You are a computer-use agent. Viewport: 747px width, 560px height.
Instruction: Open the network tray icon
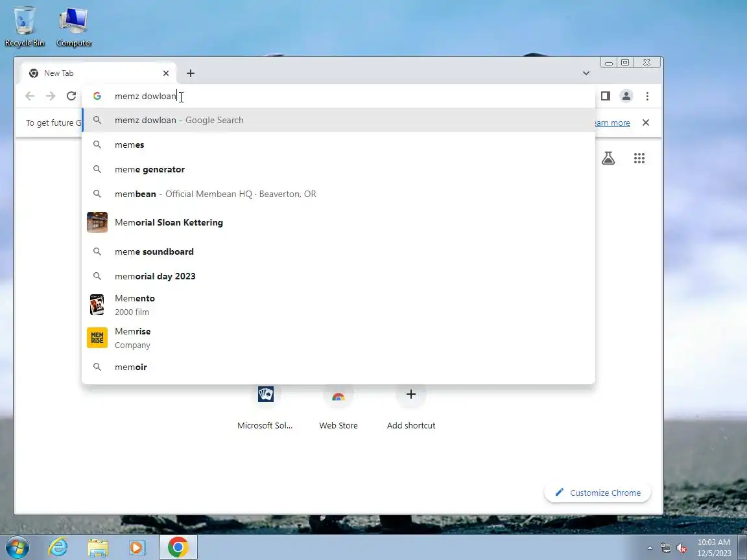[x=665, y=548]
